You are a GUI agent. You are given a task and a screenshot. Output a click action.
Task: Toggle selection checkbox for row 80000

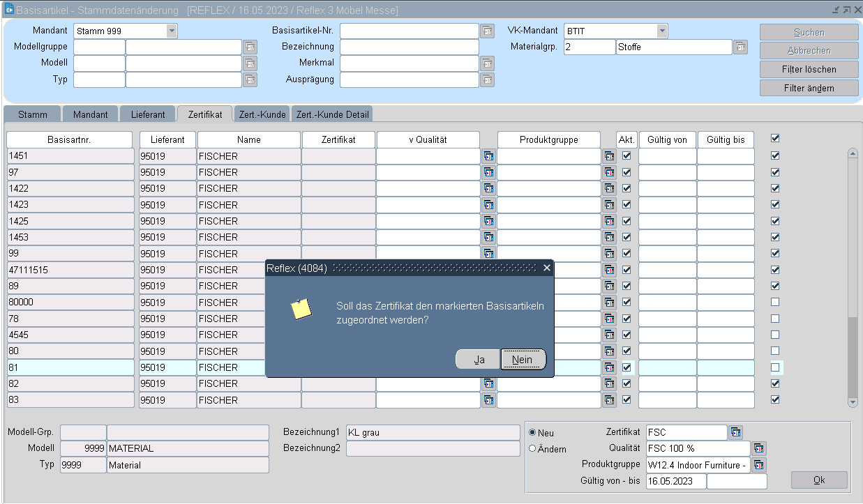774,302
